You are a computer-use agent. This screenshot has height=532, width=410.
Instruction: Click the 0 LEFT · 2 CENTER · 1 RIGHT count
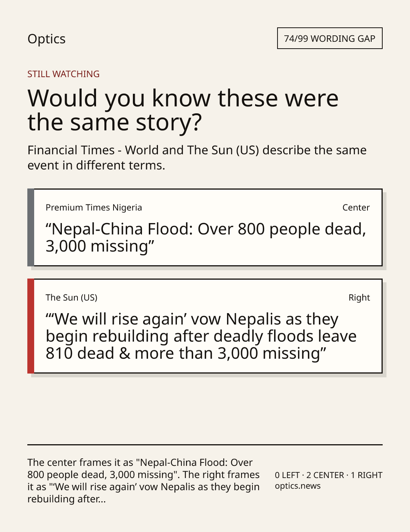(328, 475)
